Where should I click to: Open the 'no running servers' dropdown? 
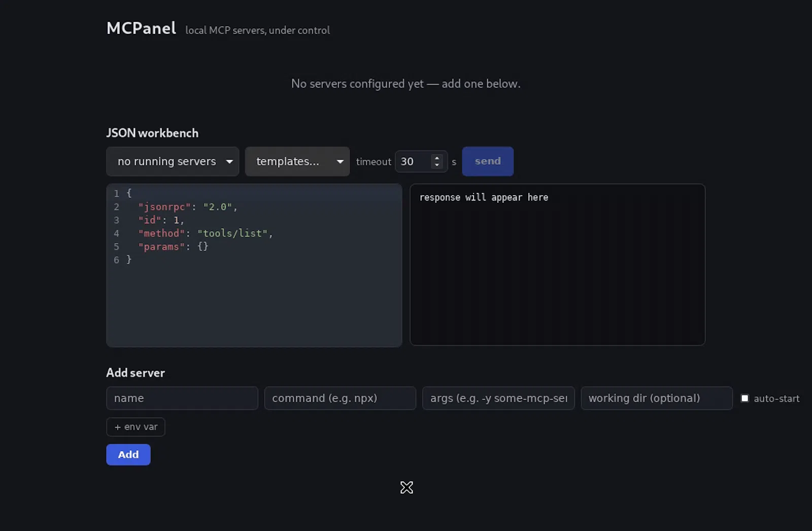[x=173, y=161]
